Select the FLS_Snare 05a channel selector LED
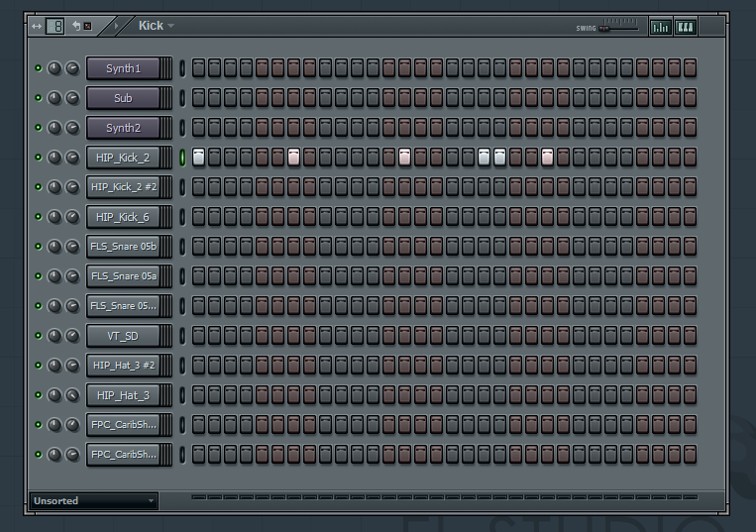The height and width of the screenshot is (532, 756). (182, 276)
